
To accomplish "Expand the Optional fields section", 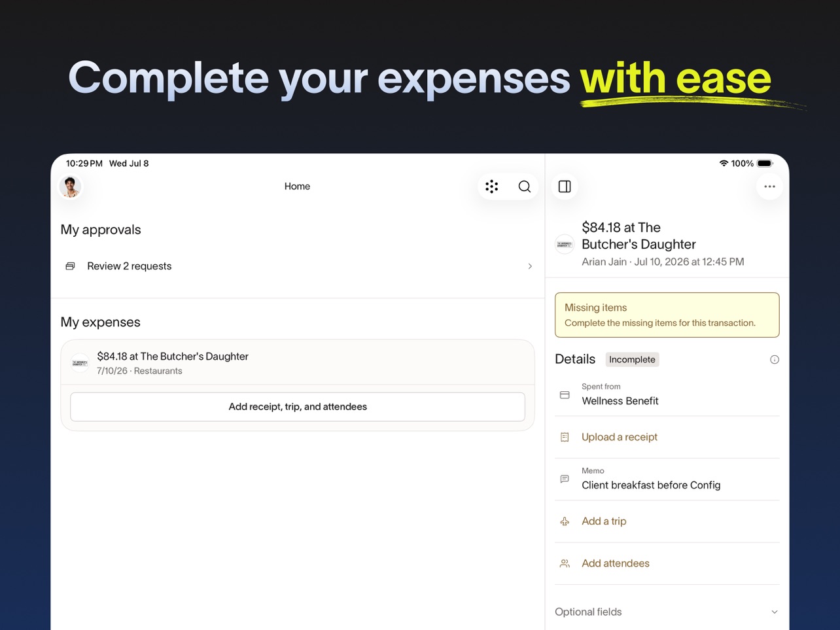I will tap(667, 612).
